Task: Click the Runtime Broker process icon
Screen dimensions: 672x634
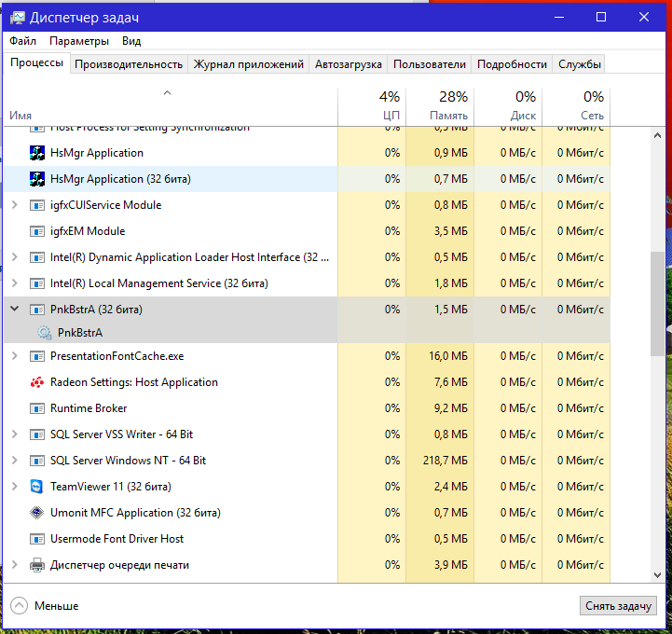Action: click(x=37, y=408)
